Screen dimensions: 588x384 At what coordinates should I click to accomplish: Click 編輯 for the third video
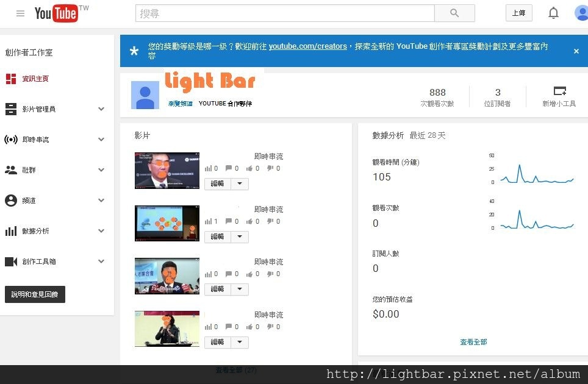point(218,289)
